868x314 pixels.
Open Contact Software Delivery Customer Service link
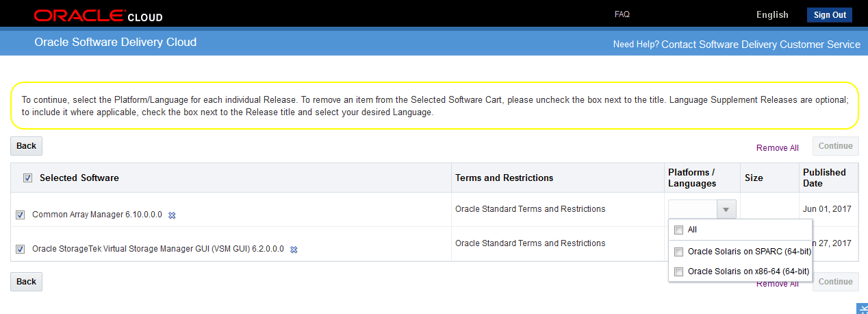tap(761, 44)
